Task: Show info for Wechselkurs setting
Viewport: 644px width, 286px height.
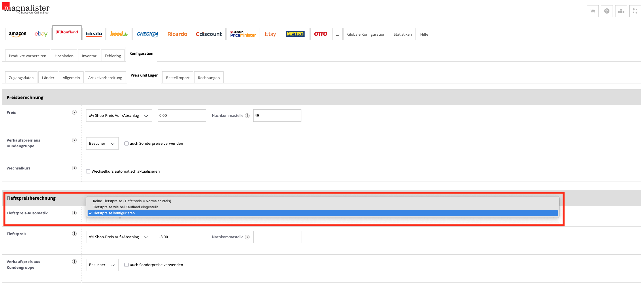Action: (74, 168)
